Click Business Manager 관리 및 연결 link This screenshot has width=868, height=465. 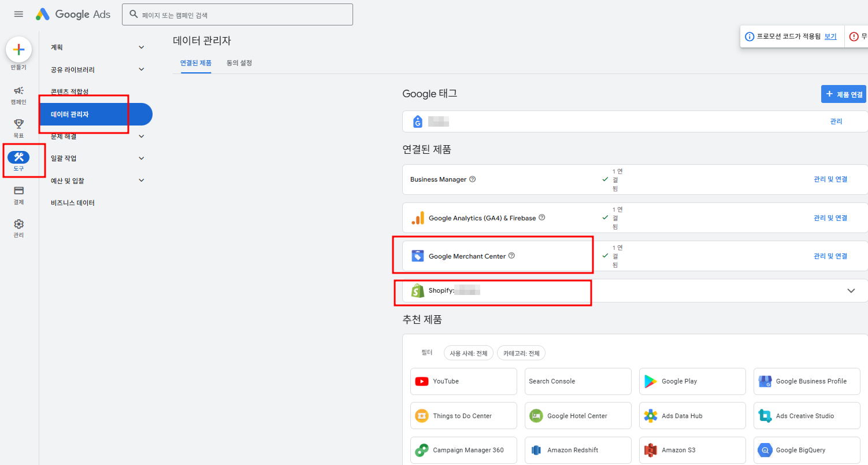pyautogui.click(x=830, y=179)
